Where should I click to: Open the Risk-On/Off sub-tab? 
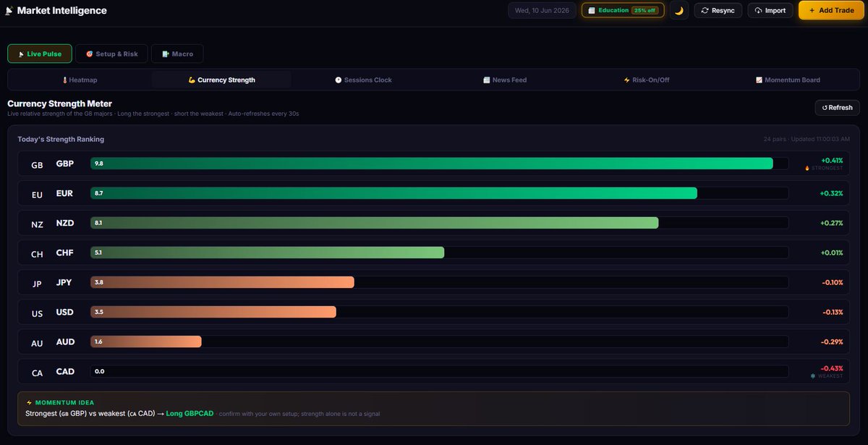coord(647,80)
